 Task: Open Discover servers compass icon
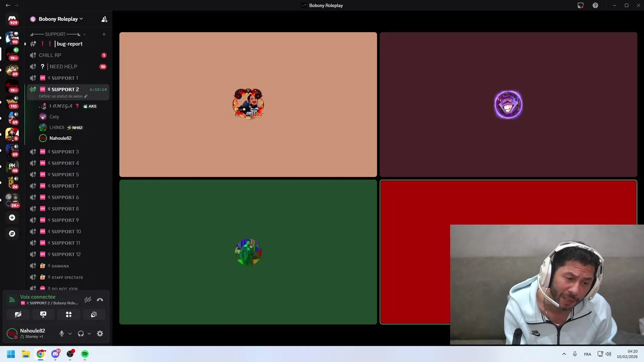point(12,234)
